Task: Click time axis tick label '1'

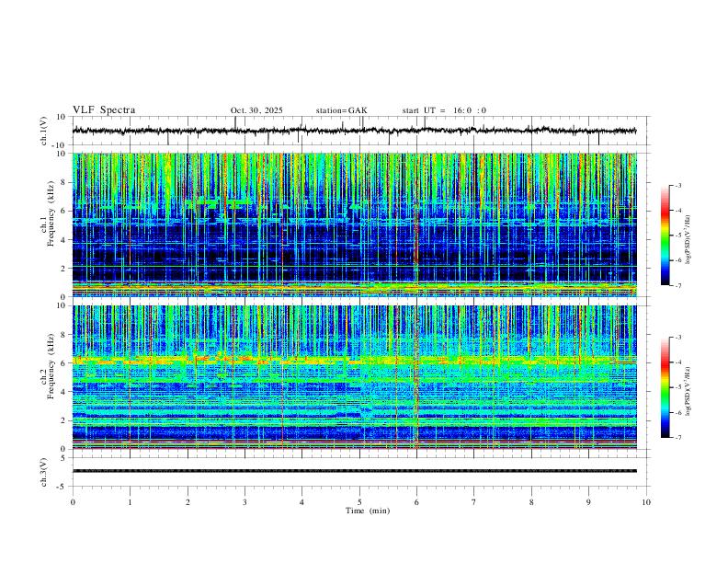Action: click(x=130, y=502)
